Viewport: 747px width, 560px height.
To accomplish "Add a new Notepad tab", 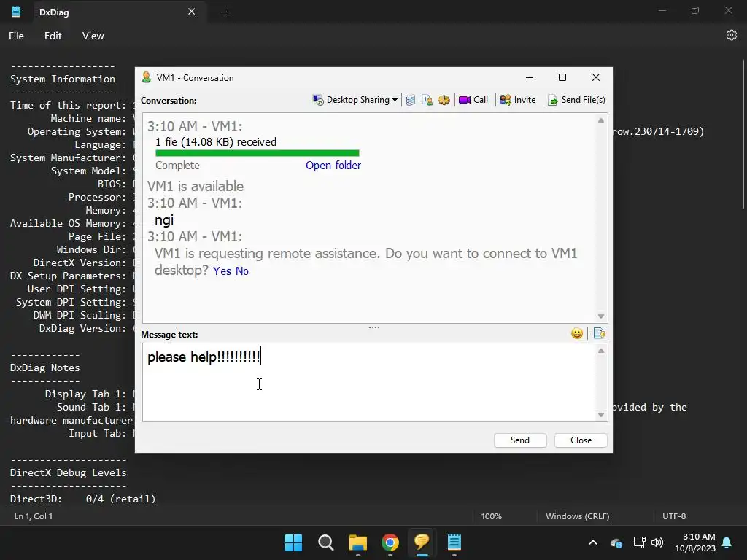I will [225, 12].
